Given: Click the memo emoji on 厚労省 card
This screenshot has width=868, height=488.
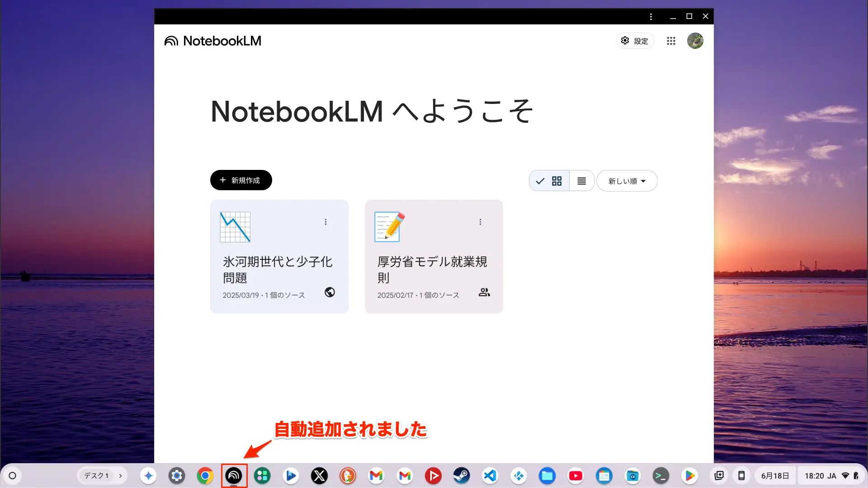Looking at the screenshot, I should tap(390, 227).
